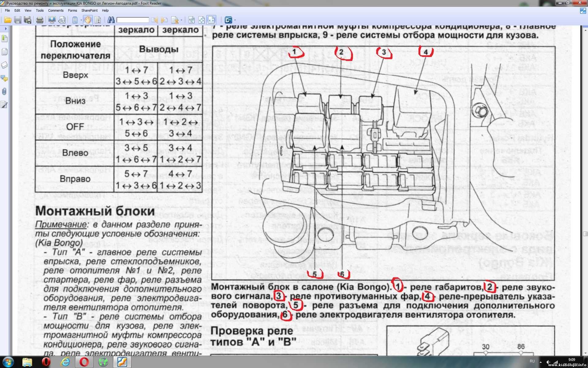Open the Tools menu

tap(40, 10)
